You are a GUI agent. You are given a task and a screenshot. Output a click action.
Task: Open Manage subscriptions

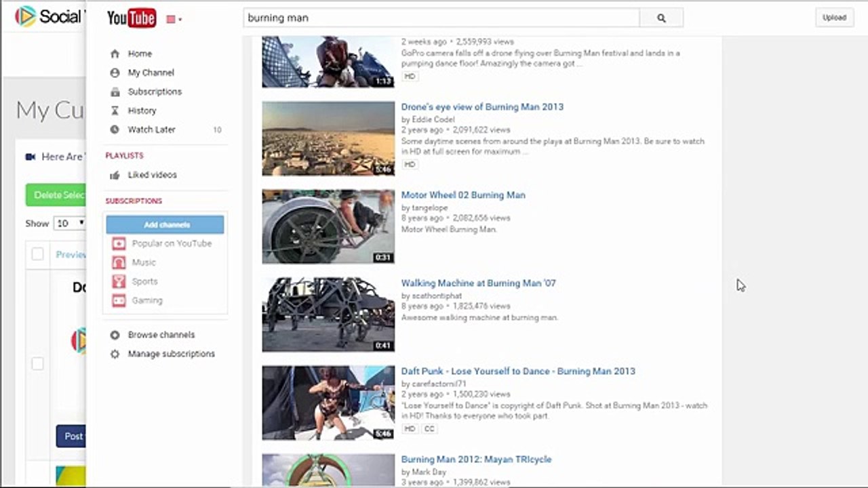pos(172,354)
